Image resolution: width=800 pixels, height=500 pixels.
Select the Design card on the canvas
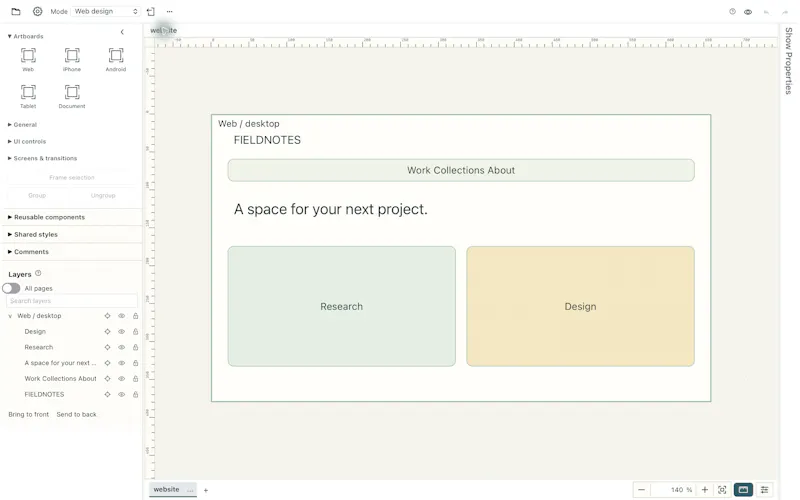click(580, 306)
